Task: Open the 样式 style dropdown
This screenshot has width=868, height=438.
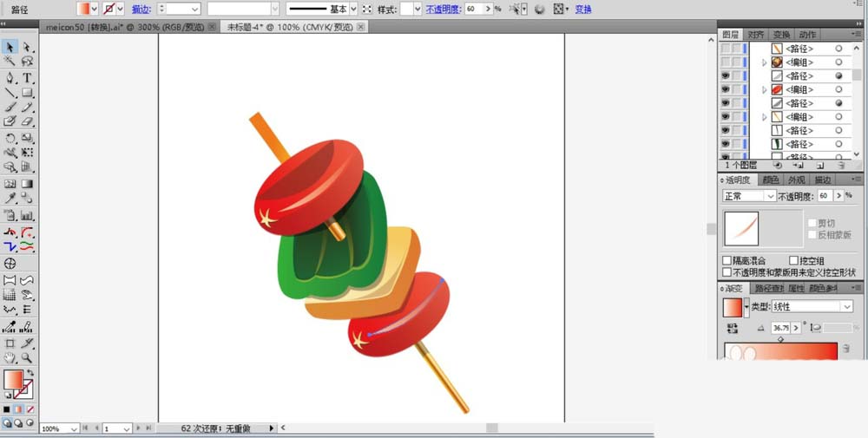Action: pos(418,9)
